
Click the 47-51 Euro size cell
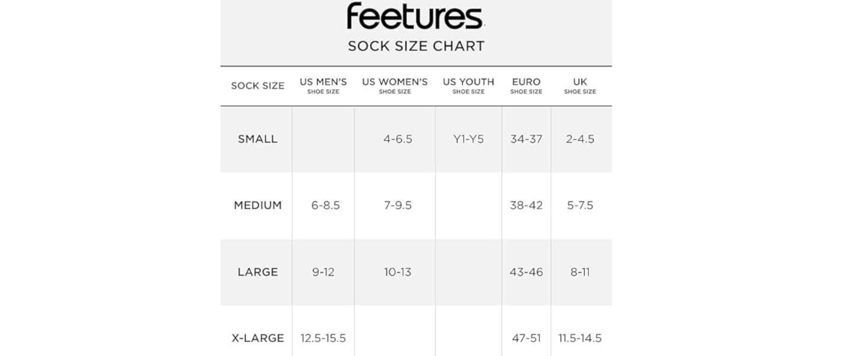[x=526, y=338]
